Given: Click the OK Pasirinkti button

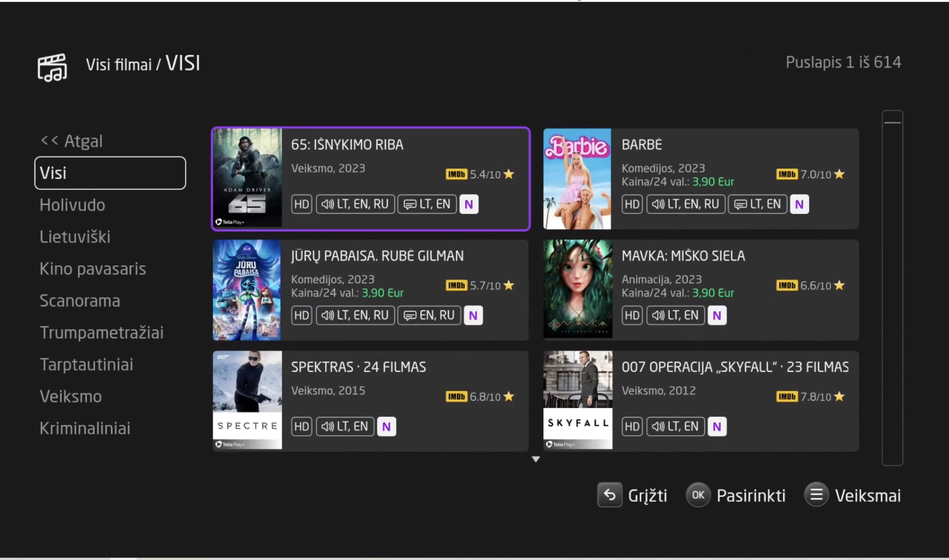Looking at the screenshot, I should pyautogui.click(x=736, y=495).
